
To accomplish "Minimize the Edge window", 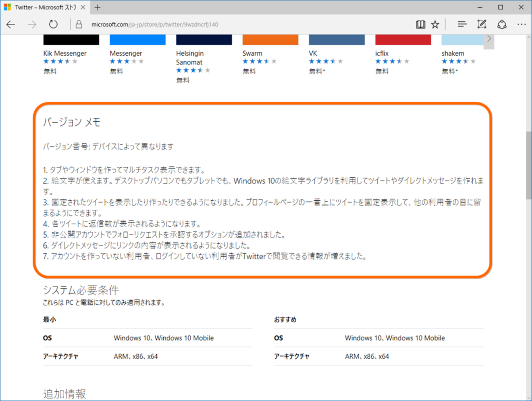I will pyautogui.click(x=480, y=7).
